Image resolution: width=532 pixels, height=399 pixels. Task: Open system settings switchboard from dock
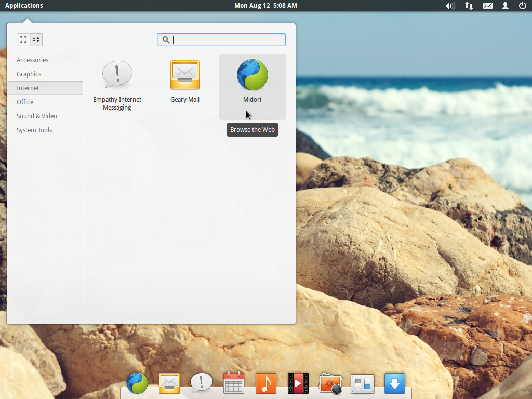coord(362,384)
